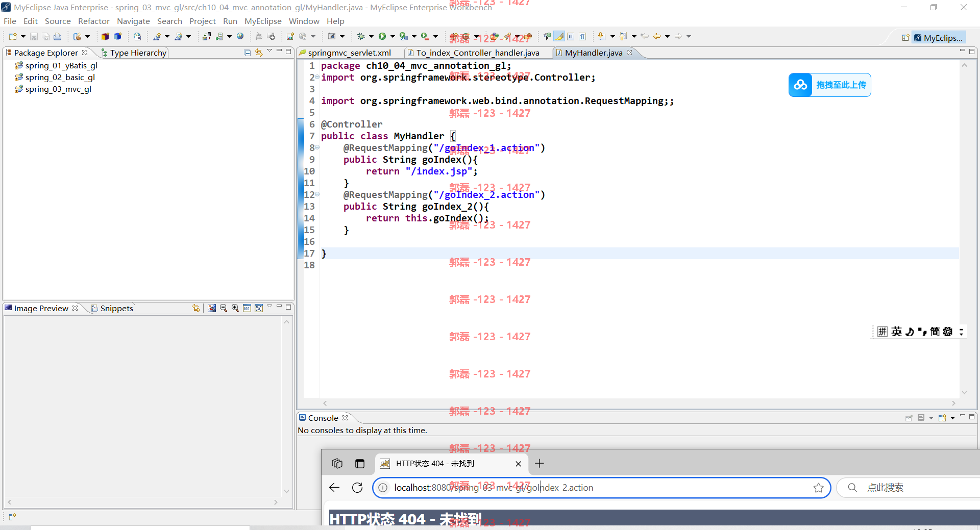Open the Back history dropdown arrow
980x530 pixels.
pyautogui.click(x=667, y=36)
